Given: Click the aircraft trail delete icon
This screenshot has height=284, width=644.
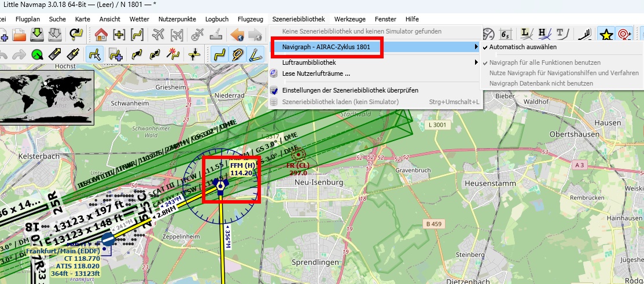Looking at the screenshot, I should click(197, 35).
